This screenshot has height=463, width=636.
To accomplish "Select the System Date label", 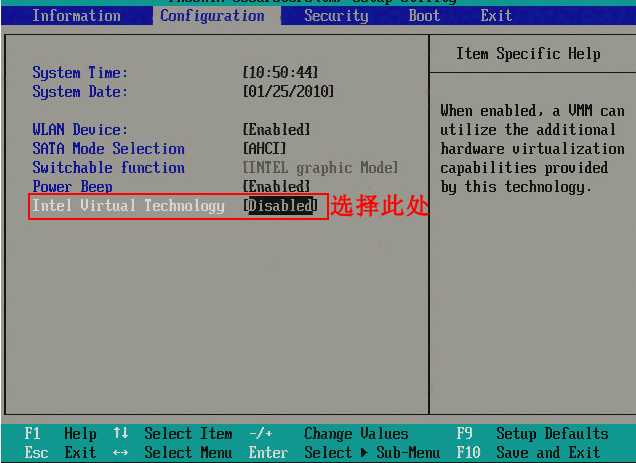I will click(x=80, y=91).
